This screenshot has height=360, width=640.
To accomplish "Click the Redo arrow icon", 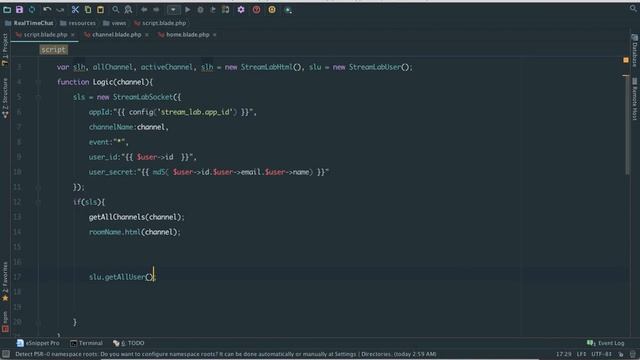I will [60, 9].
